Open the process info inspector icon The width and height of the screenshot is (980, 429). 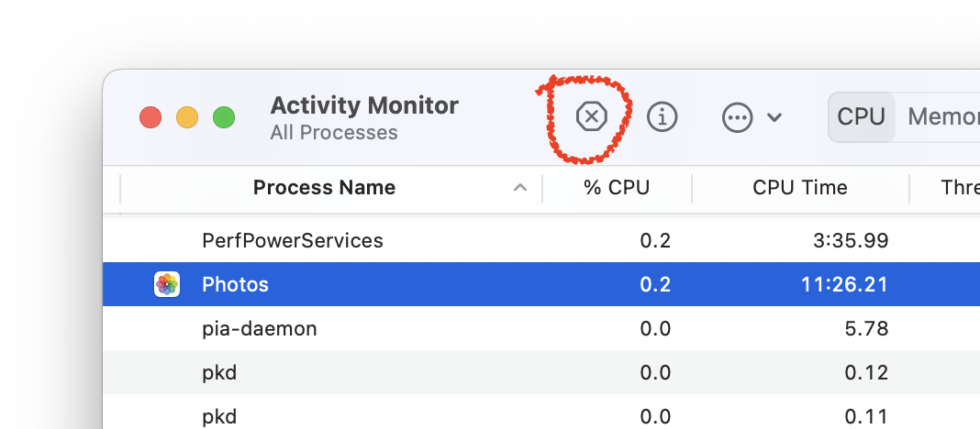pos(663,116)
